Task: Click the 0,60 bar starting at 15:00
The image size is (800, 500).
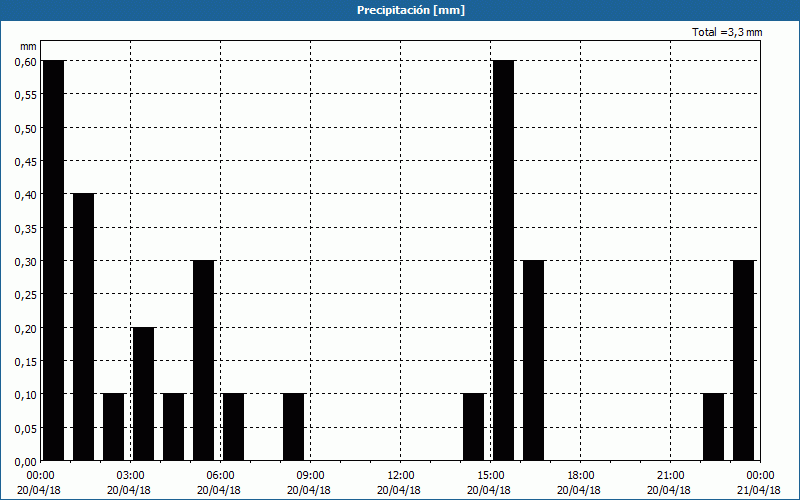Action: (504, 260)
